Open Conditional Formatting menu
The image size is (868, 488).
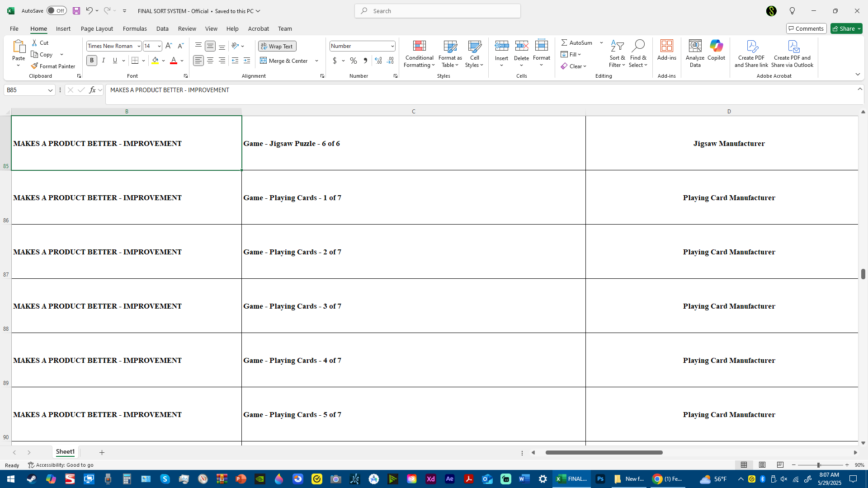419,53
